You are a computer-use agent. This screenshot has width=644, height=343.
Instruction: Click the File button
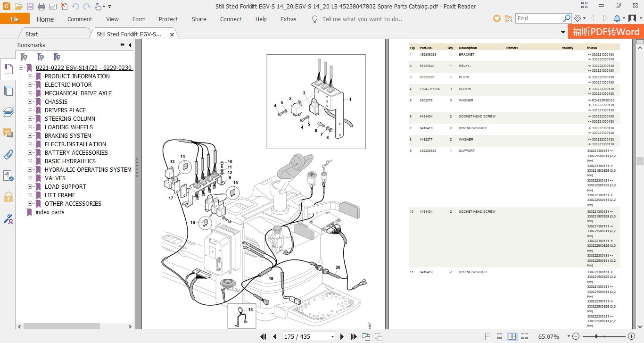tap(15, 19)
